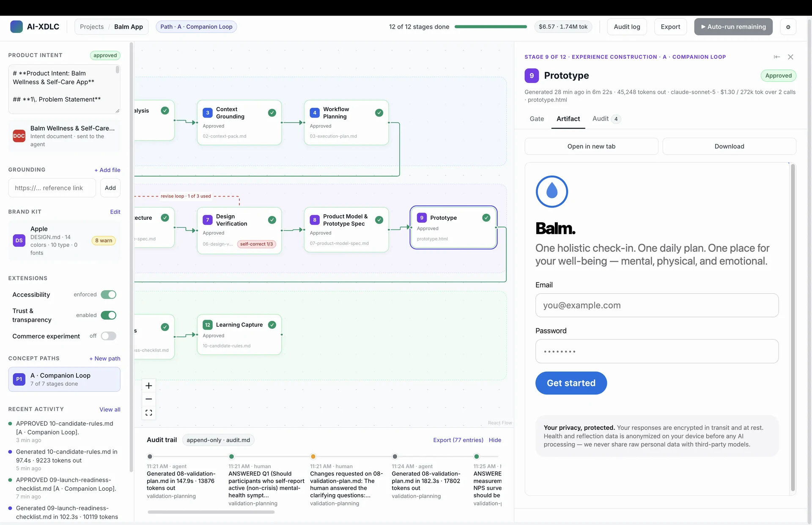Click the AI-XDLC logo icon
The image size is (812, 525).
[x=16, y=27]
